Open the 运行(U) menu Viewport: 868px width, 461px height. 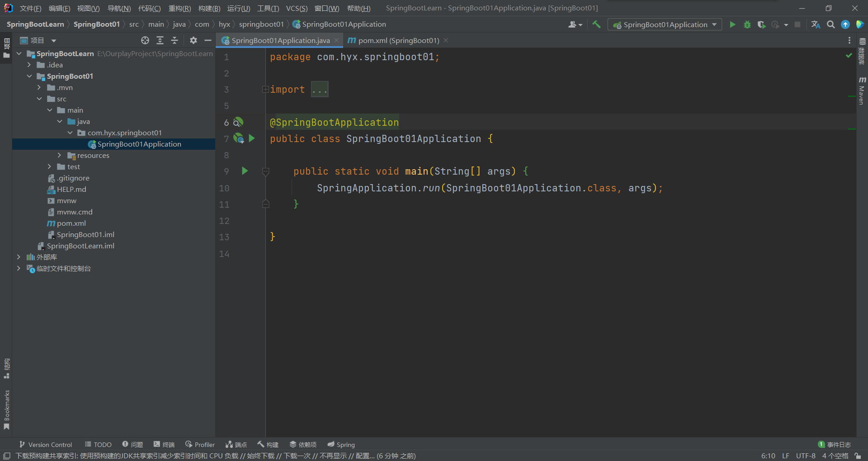pos(238,8)
